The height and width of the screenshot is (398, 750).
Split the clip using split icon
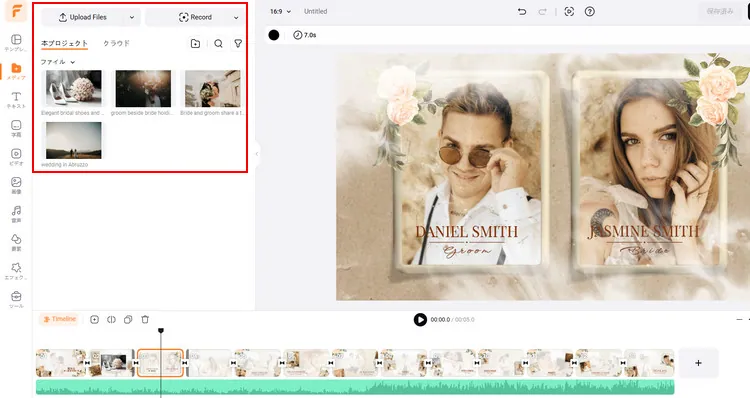point(111,319)
